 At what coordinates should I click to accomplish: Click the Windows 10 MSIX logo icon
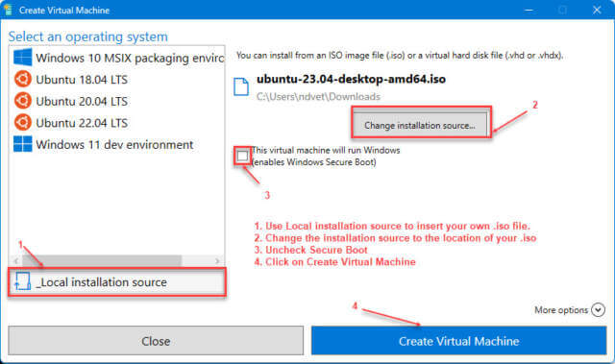tap(23, 58)
